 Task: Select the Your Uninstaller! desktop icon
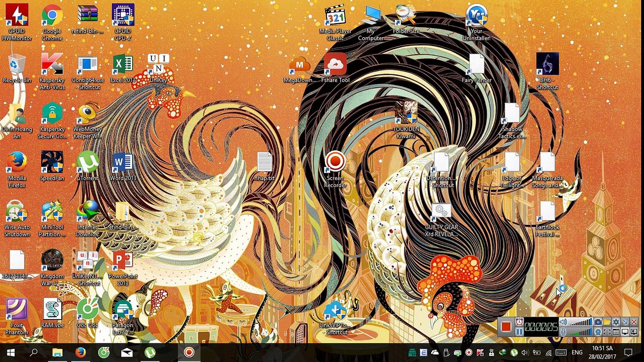click(476, 23)
